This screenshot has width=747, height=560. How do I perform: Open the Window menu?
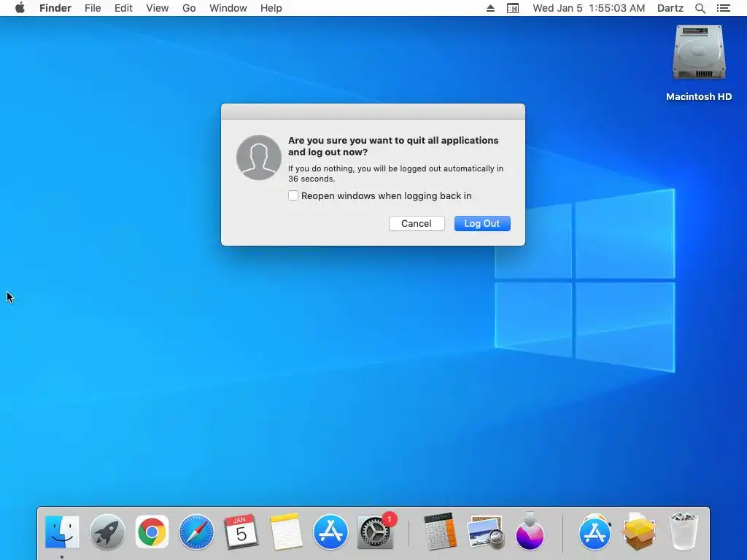coord(228,8)
